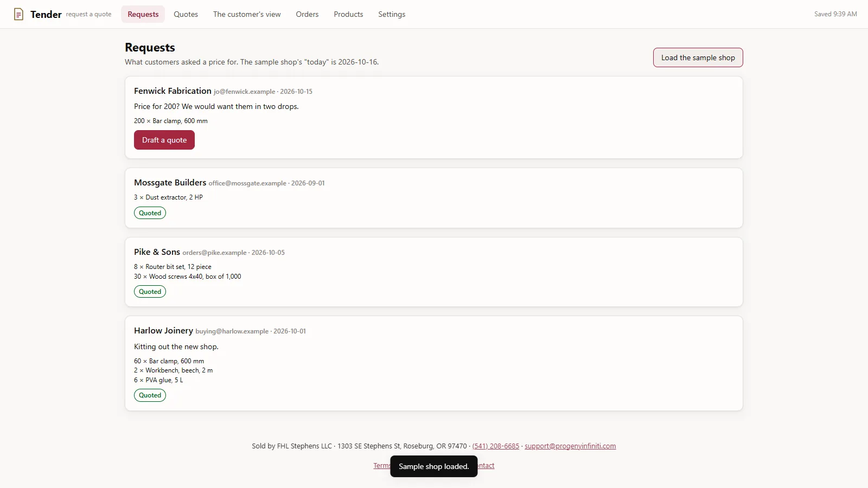This screenshot has height=488, width=868.
Task: Open The customer's view tab
Action: (247, 14)
